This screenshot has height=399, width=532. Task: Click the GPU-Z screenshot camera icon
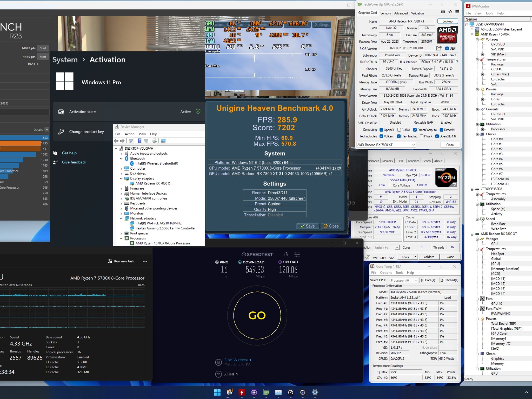[x=443, y=12]
